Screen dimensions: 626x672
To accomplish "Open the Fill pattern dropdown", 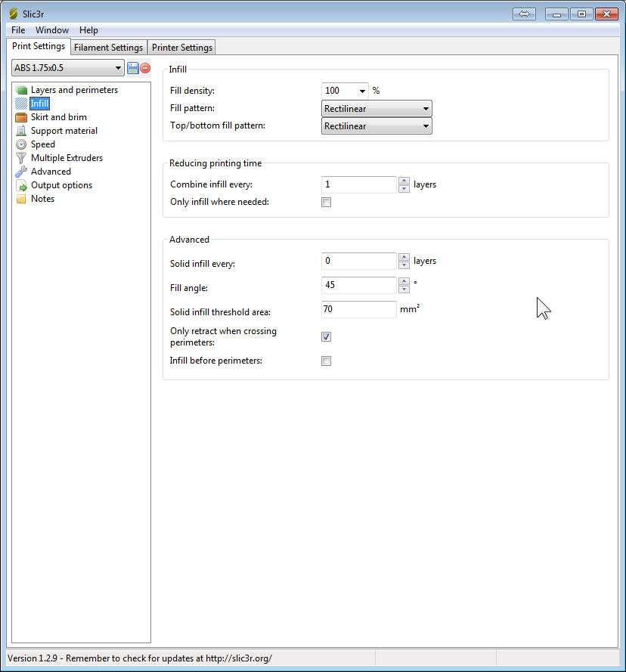I will pos(377,109).
